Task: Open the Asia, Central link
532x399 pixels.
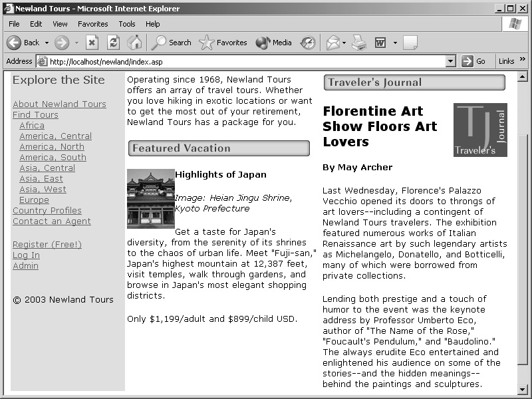Action: [x=47, y=168]
